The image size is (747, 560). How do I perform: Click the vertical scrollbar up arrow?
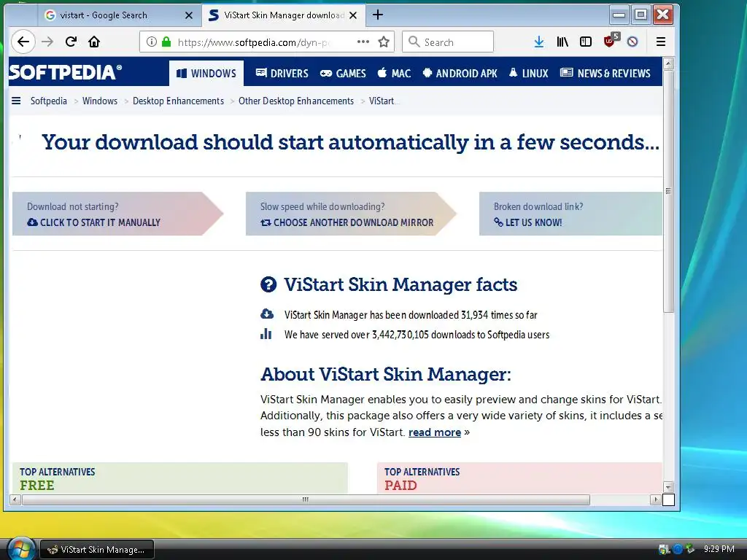(x=668, y=63)
